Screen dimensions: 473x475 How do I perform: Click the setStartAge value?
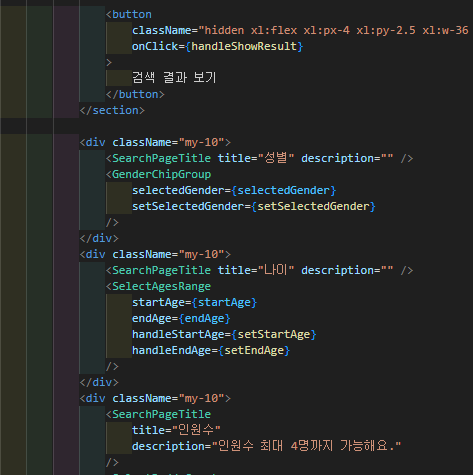click(x=274, y=334)
